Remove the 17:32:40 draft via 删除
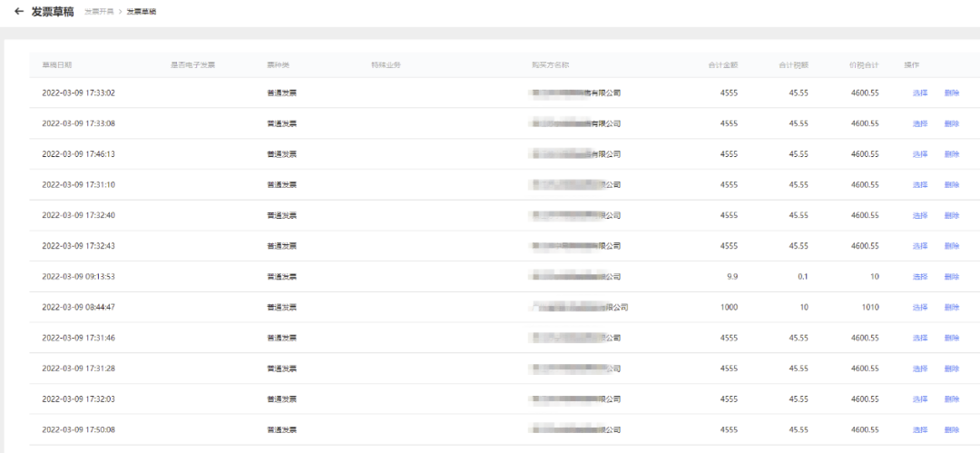Image resolution: width=980 pixels, height=453 pixels. pyautogui.click(x=951, y=216)
